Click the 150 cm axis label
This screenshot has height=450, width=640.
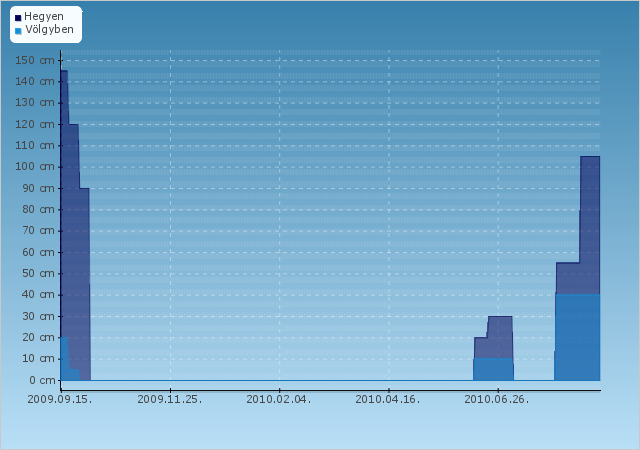[35, 60]
